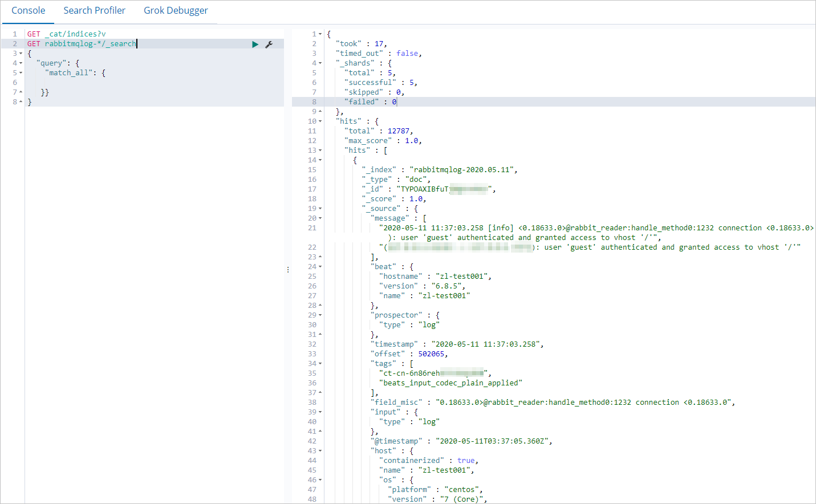The width and height of the screenshot is (816, 504).
Task: Place the cursor on empty editor line 6
Action: 154,83
